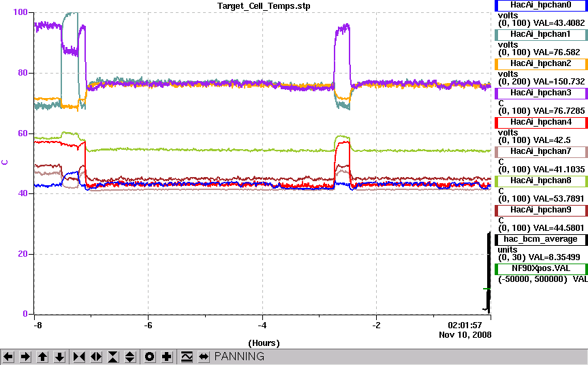Screen dimensions: 588x365
Task: Click the plus icon in the toolbar
Action: 166,356
